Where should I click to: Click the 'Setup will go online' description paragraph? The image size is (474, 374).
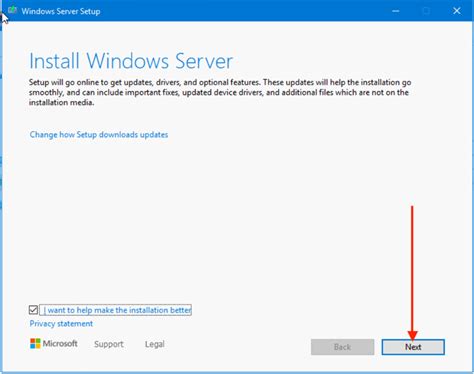point(220,92)
